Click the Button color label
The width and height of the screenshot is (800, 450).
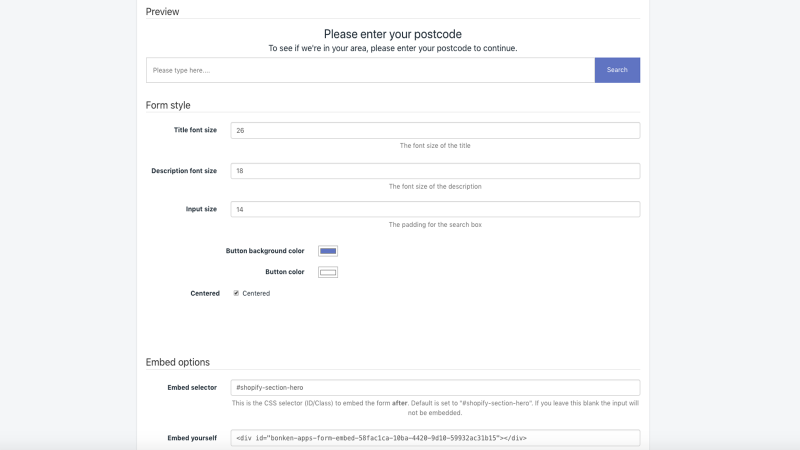point(285,272)
